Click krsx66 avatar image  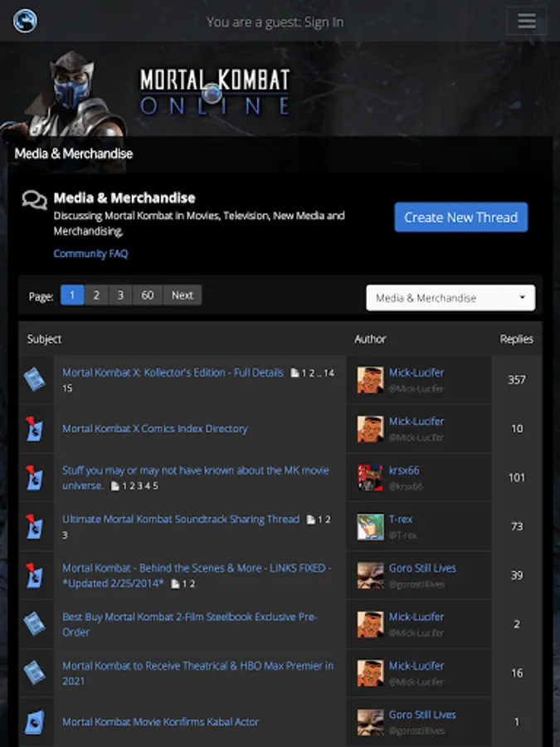coord(371,478)
